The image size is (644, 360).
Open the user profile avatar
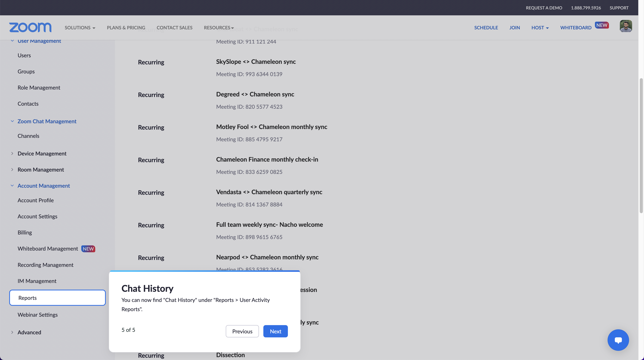pos(626,26)
